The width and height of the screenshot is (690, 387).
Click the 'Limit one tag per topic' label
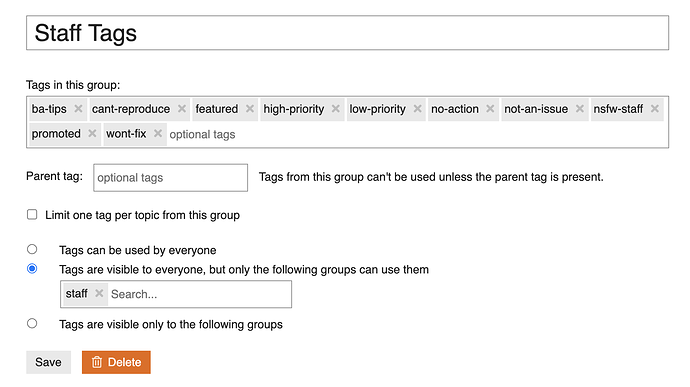pos(143,215)
